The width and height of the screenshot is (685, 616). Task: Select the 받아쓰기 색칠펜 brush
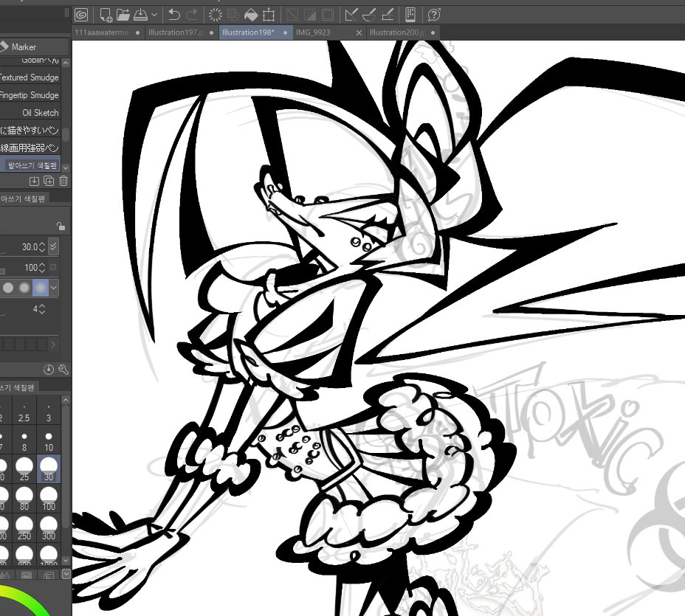pyautogui.click(x=30, y=165)
